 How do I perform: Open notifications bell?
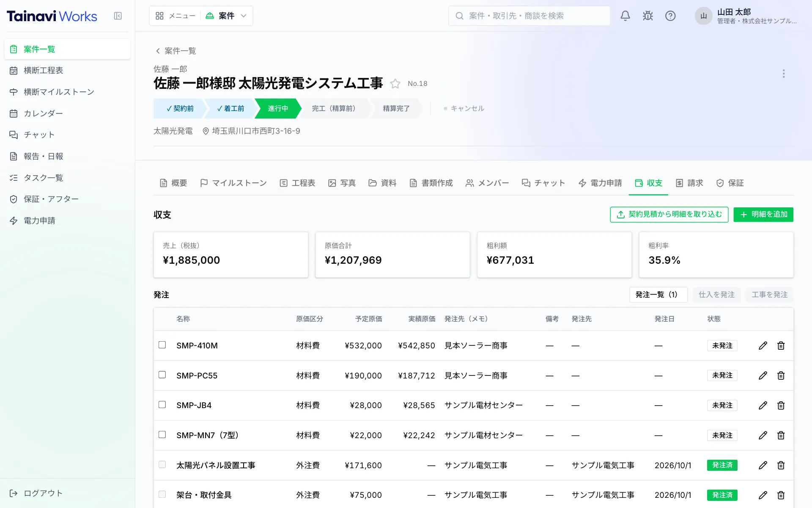pos(625,16)
